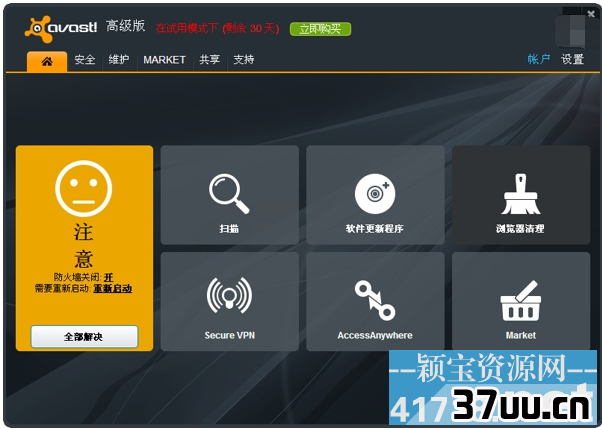The image size is (602, 430).
Task: Go to the 支持 tab
Action: 244,60
